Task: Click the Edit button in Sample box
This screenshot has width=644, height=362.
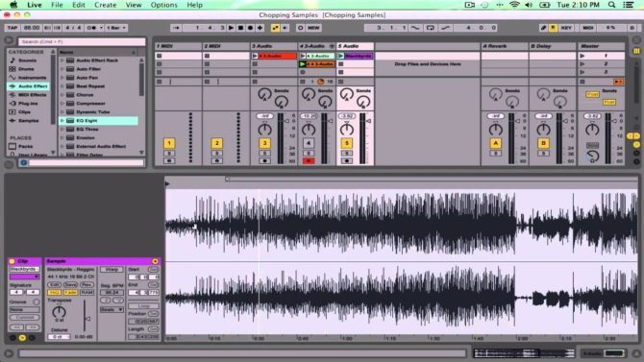Action: (x=54, y=284)
